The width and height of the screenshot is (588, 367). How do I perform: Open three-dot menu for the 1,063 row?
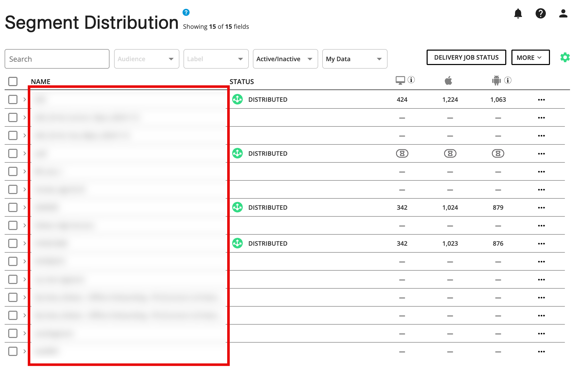click(541, 100)
